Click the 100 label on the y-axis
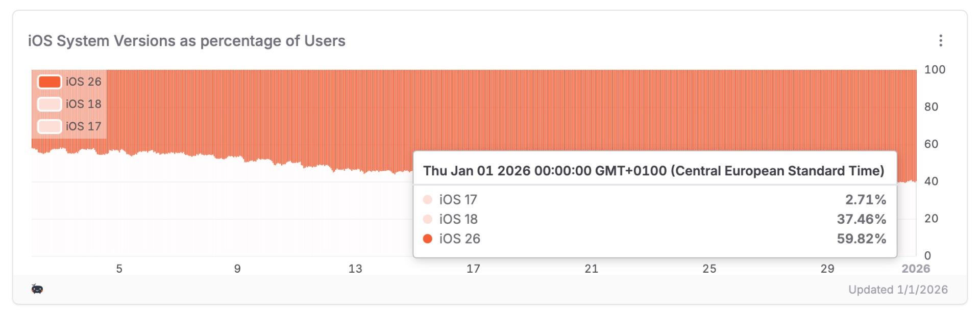 (935, 70)
